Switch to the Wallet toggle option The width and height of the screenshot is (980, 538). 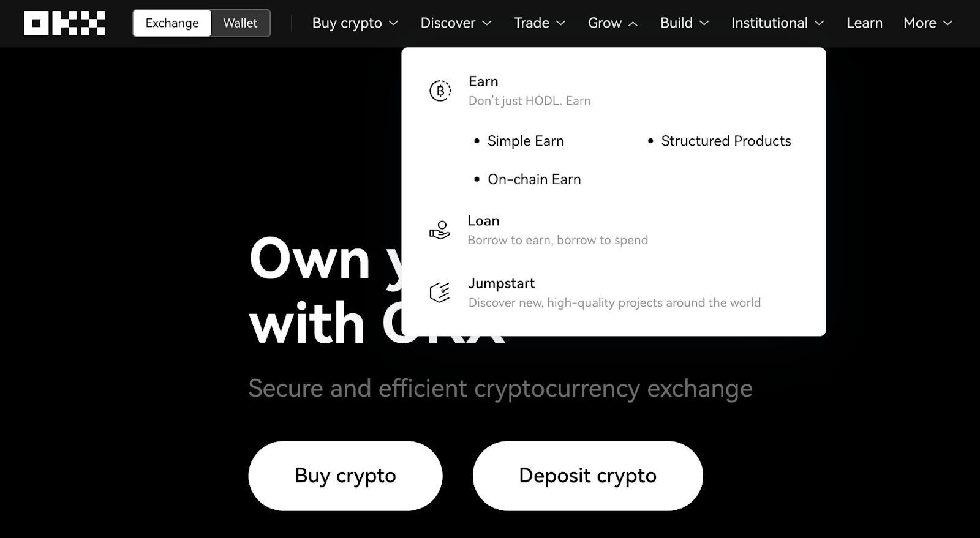point(240,23)
